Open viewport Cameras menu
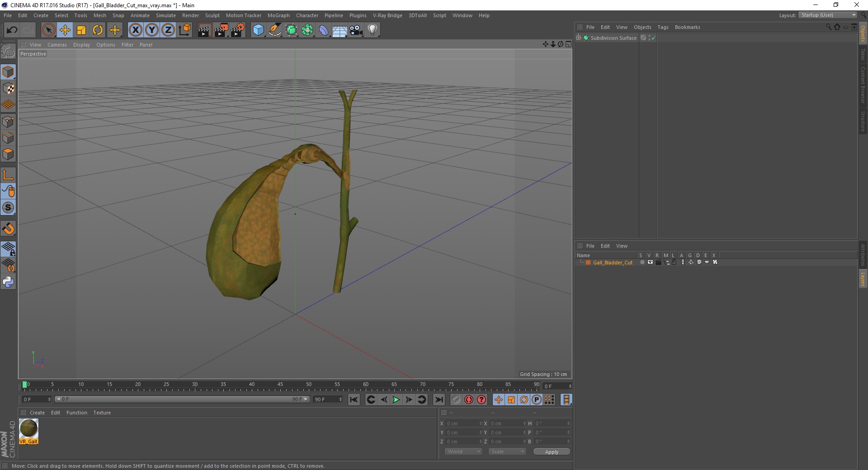This screenshot has width=868, height=470. pos(57,45)
